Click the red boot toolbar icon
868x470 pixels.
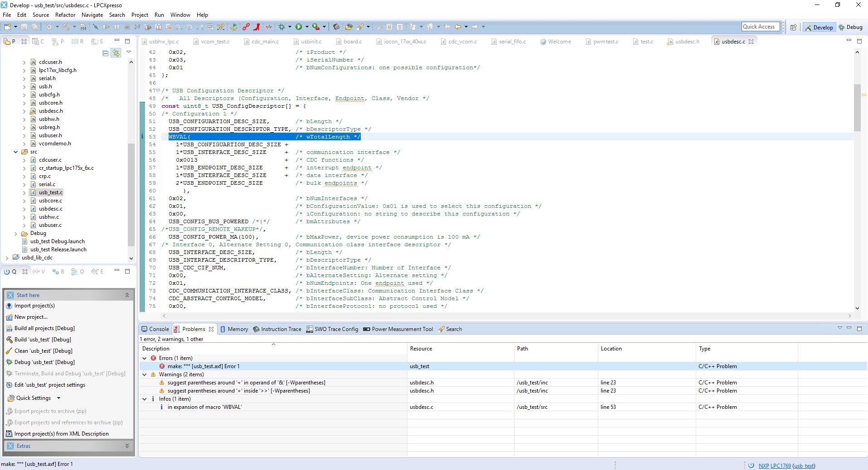(x=257, y=27)
